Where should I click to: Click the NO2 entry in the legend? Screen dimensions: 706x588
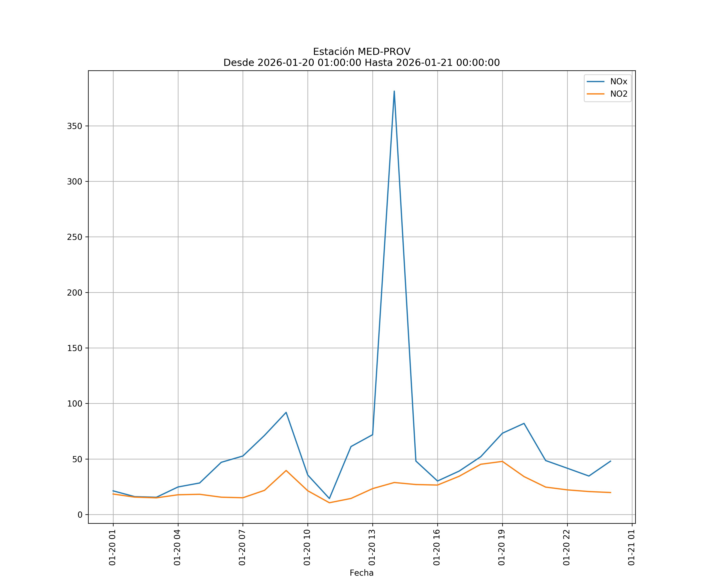(x=619, y=94)
